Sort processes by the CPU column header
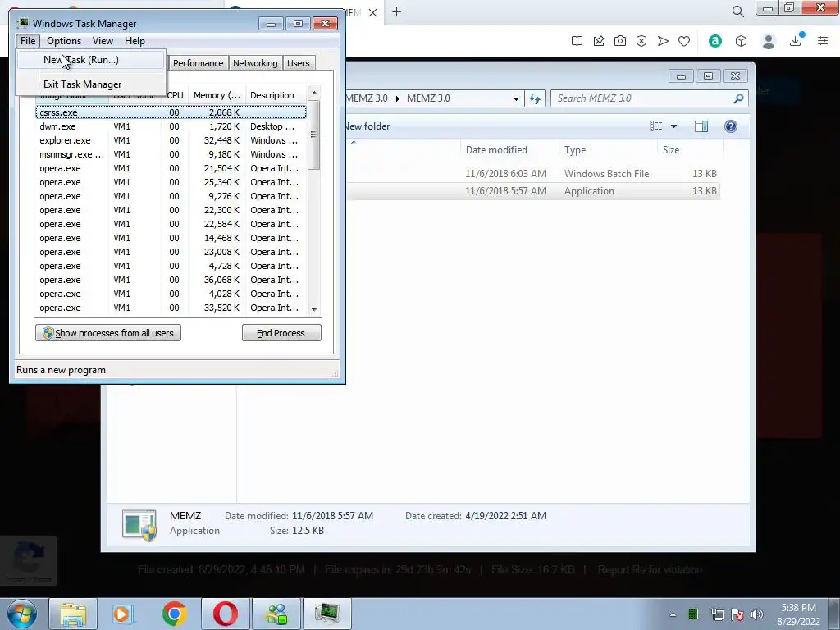 (175, 95)
